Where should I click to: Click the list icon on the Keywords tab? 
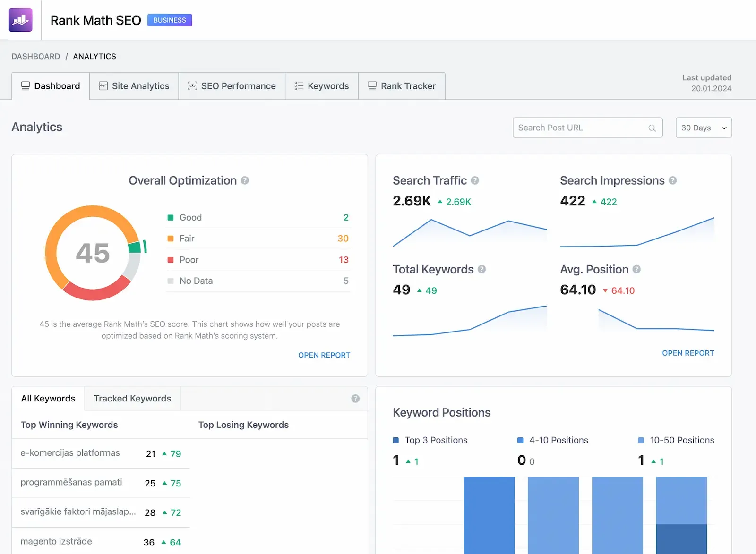pos(299,86)
